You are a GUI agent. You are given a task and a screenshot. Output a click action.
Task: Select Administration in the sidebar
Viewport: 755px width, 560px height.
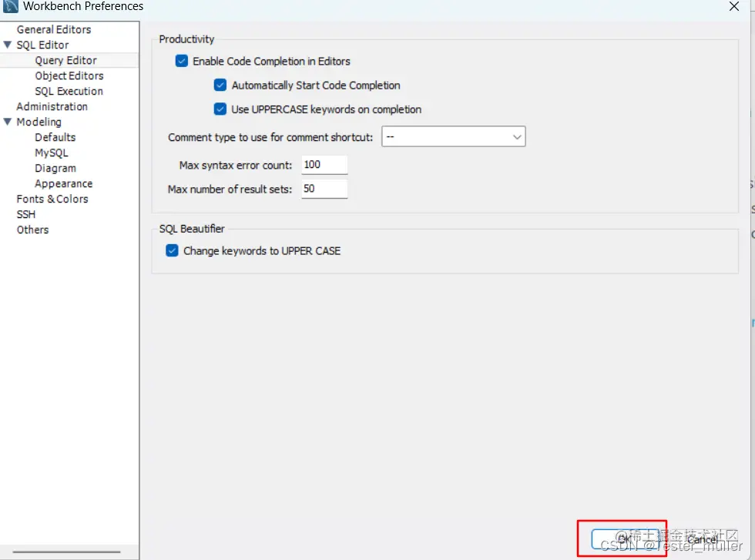tap(52, 106)
